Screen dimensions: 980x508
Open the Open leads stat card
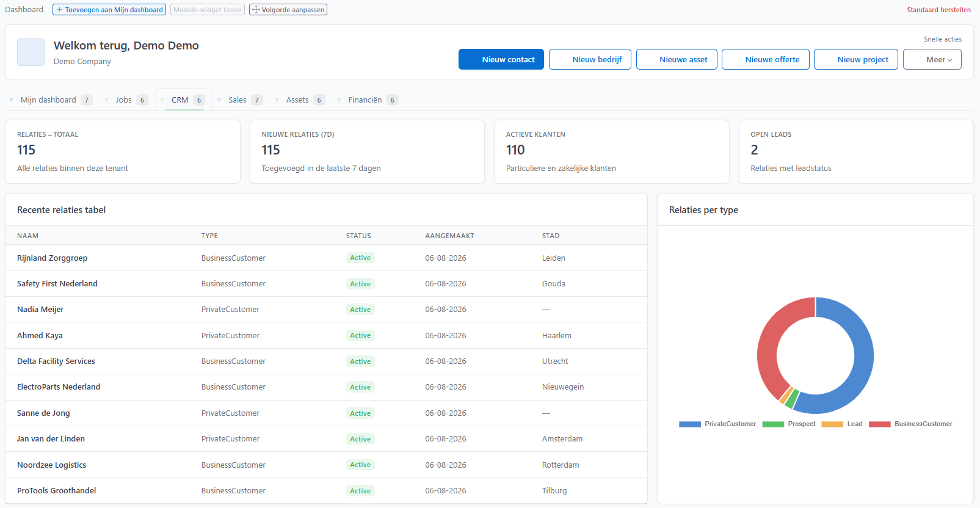click(856, 151)
